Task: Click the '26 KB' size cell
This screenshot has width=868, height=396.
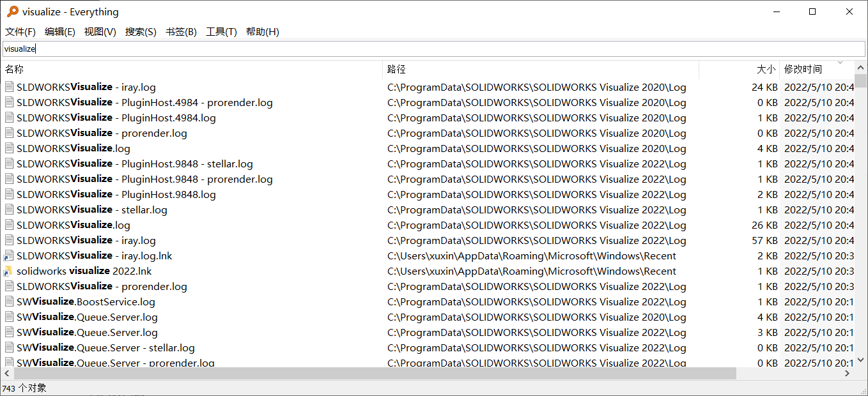Action: click(764, 225)
